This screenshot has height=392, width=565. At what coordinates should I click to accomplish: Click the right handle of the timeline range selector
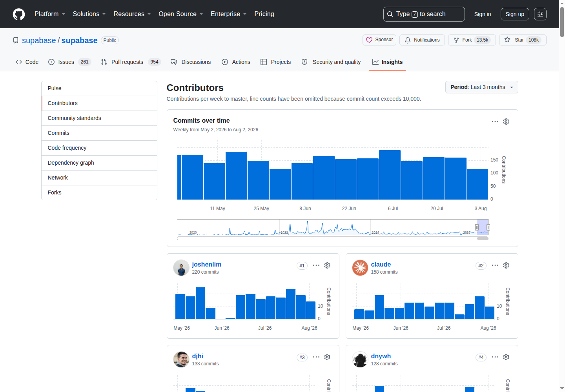point(488,227)
